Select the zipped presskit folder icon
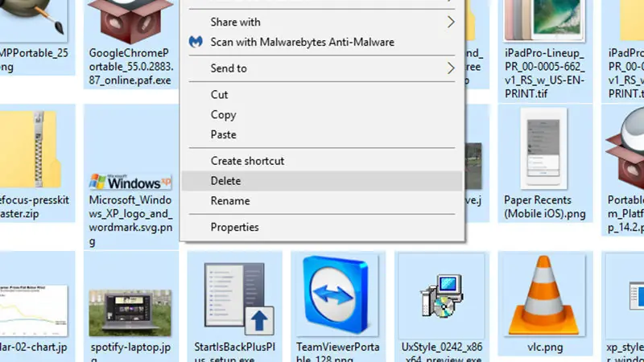 point(31,150)
